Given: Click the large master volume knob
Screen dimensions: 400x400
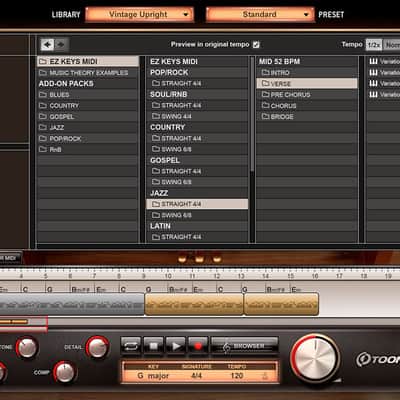Looking at the screenshot, I should [315, 359].
